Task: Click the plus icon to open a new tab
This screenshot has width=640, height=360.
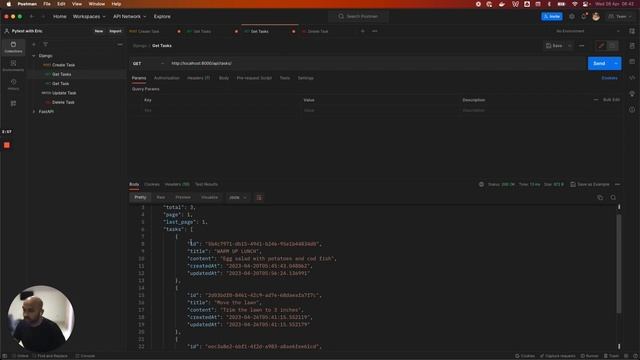Action: point(362,31)
